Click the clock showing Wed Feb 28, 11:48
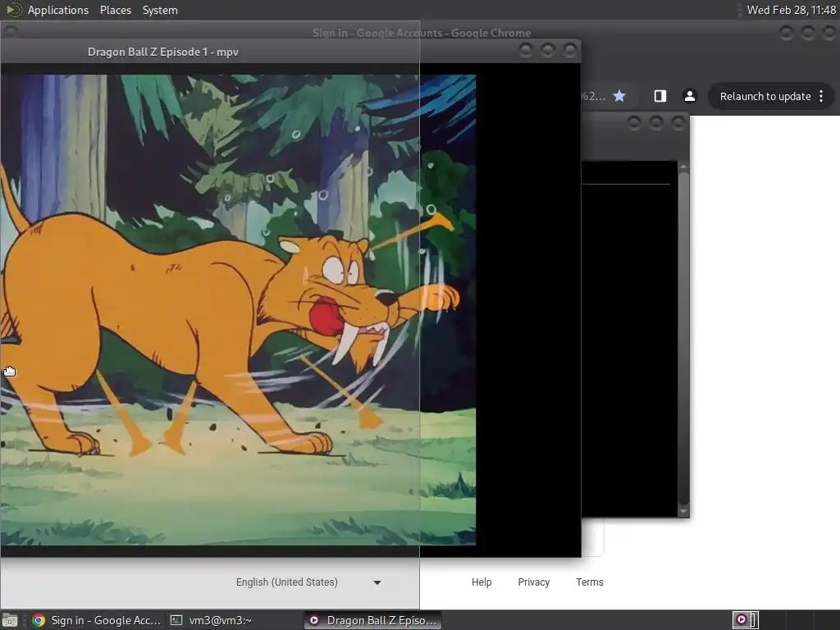Viewport: 840px width, 630px height. 791,10
